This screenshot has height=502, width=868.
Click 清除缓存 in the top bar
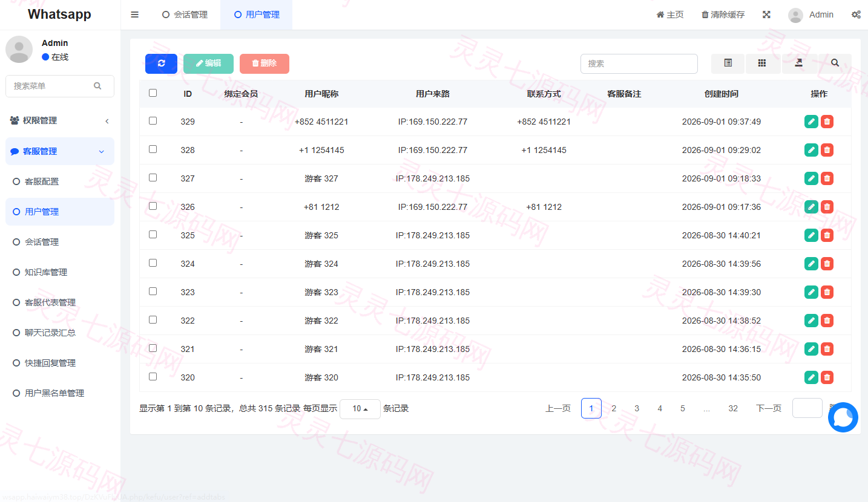coord(723,15)
